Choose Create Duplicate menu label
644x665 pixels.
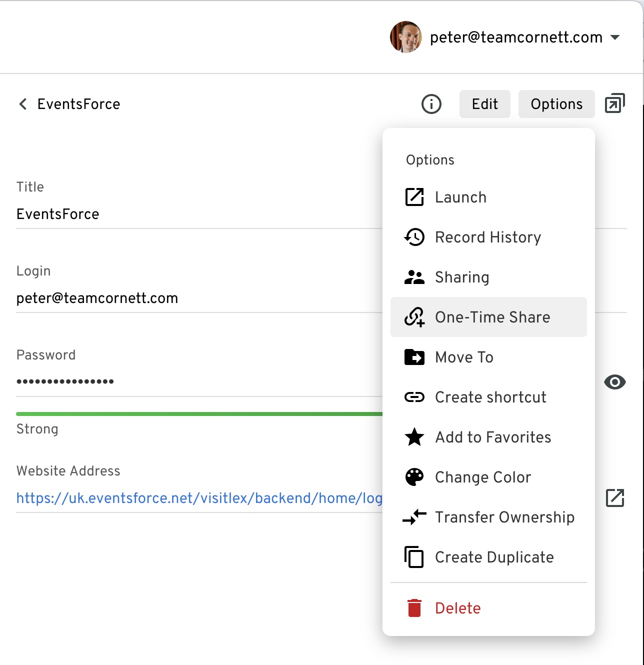pos(494,557)
